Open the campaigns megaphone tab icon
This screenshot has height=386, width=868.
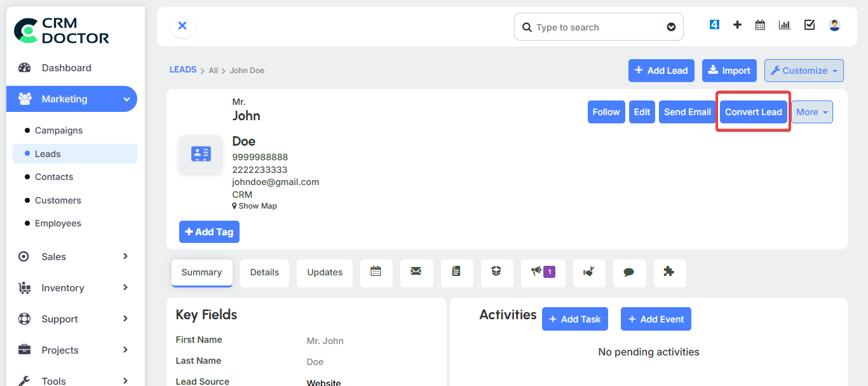click(x=543, y=272)
